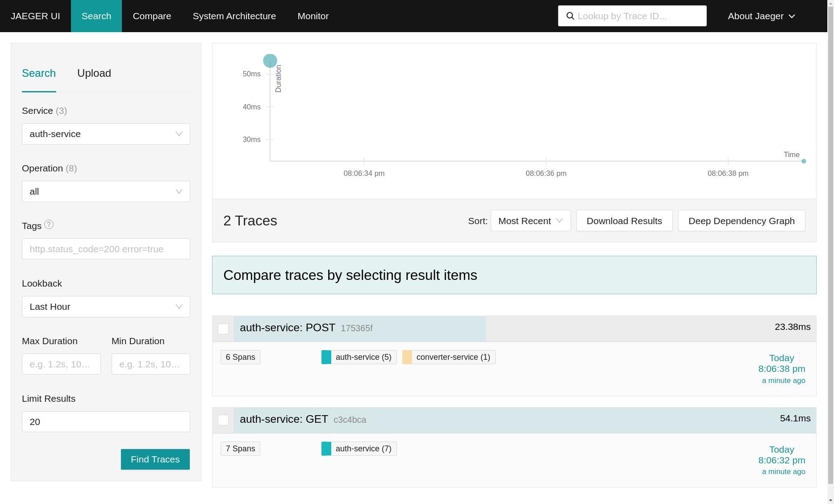Select the checkbox for the auth-service POST trace
The height and width of the screenshot is (504, 834).
223,329
